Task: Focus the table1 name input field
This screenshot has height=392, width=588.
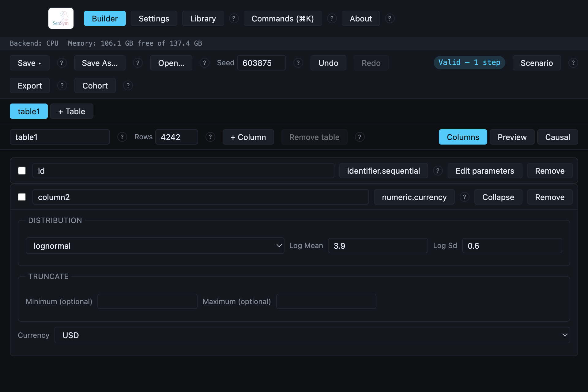Action: (x=60, y=137)
